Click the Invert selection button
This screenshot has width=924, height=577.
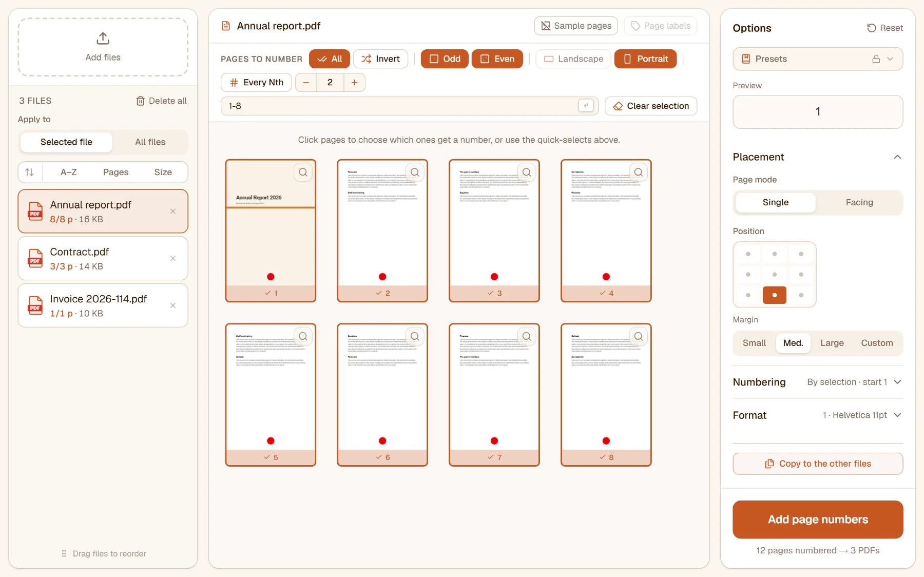pos(381,59)
